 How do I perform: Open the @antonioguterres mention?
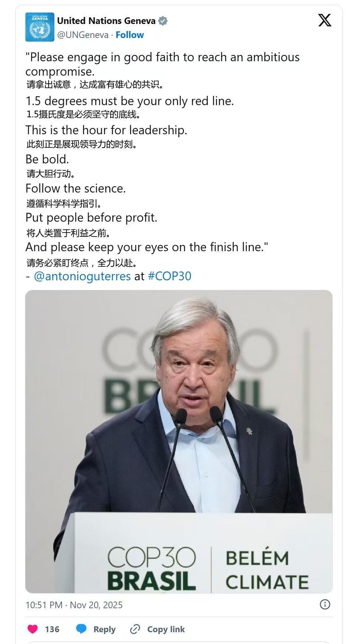(82, 276)
